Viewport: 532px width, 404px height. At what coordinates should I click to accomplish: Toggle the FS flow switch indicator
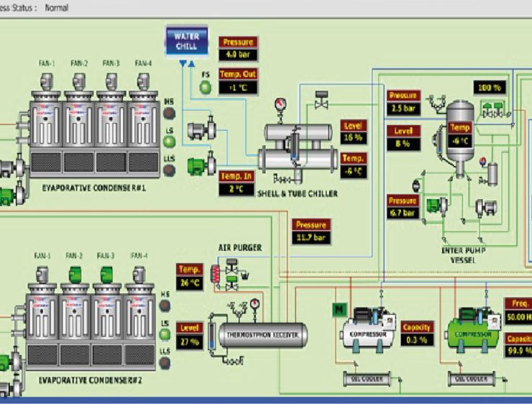tap(206, 87)
